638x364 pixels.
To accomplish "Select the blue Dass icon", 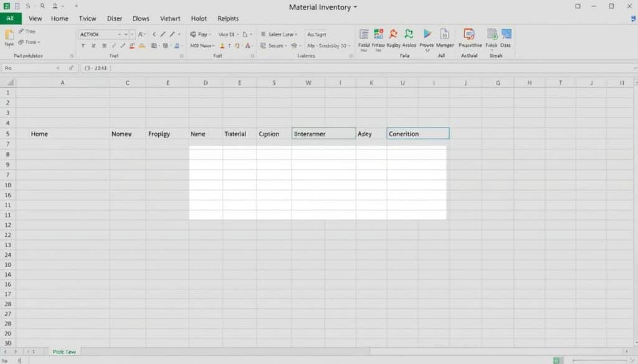I will click(506, 34).
